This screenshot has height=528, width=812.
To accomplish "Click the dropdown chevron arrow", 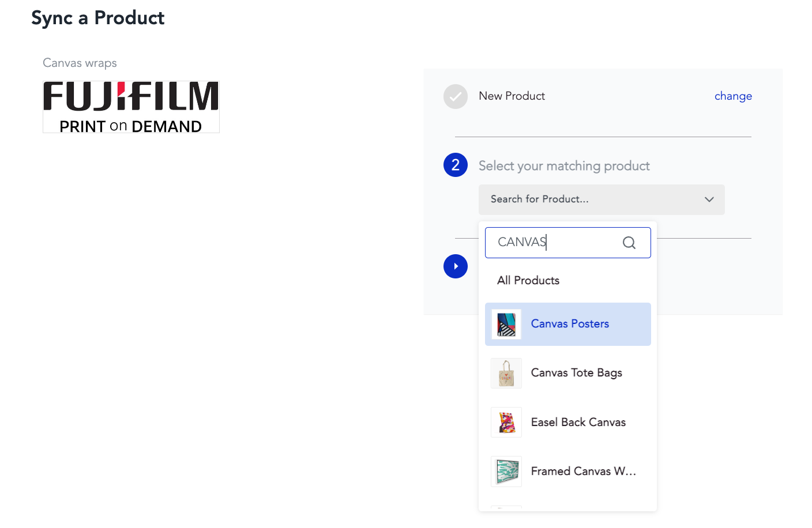I will (x=709, y=199).
